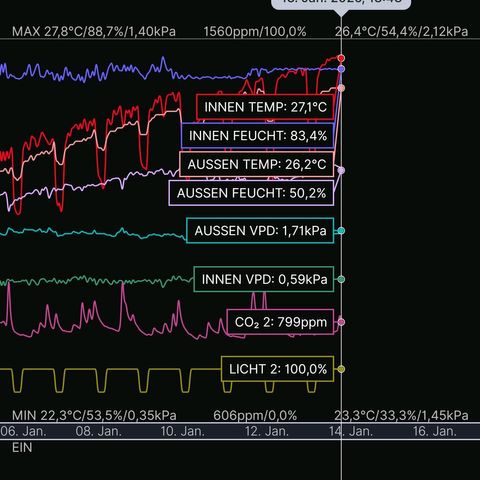The height and width of the screenshot is (480, 480).
Task: Click the pink CO₂ cursor dot
Action: click(x=341, y=322)
